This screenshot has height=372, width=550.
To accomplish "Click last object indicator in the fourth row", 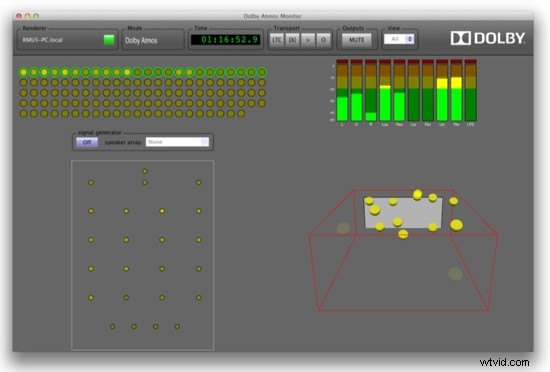I will point(262,103).
